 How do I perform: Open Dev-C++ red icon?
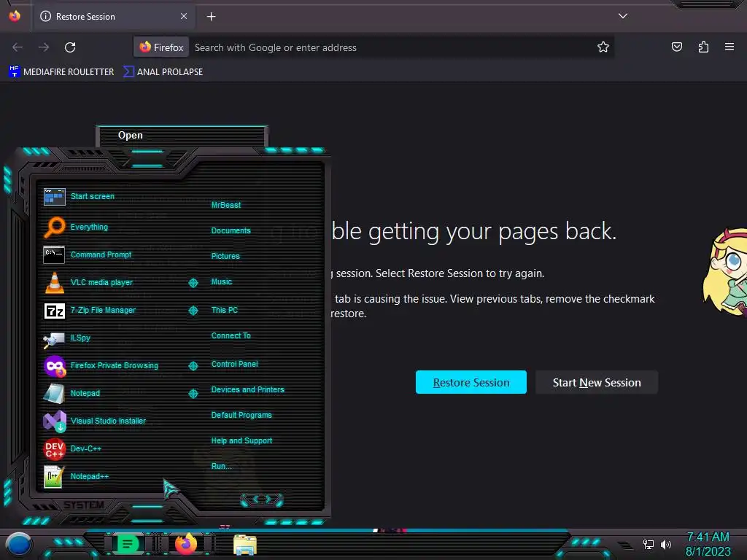pyautogui.click(x=54, y=448)
